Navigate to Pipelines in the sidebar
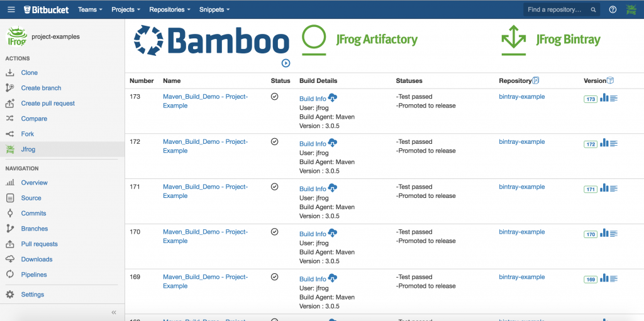This screenshot has height=321, width=644. pyautogui.click(x=34, y=275)
